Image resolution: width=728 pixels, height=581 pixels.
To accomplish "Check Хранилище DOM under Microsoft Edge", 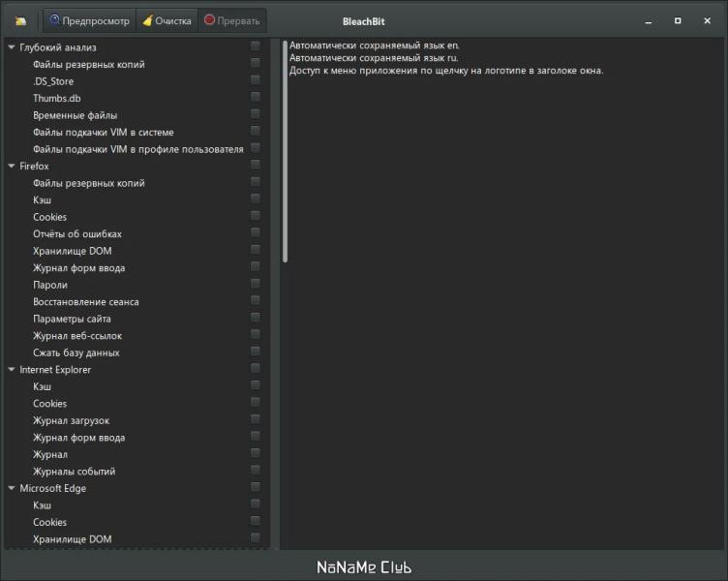I will tap(256, 537).
